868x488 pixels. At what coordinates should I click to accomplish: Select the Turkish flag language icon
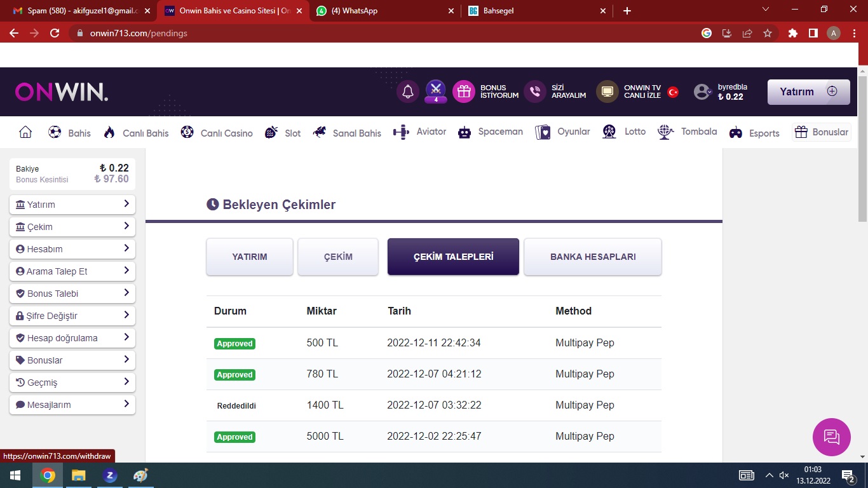click(x=673, y=92)
